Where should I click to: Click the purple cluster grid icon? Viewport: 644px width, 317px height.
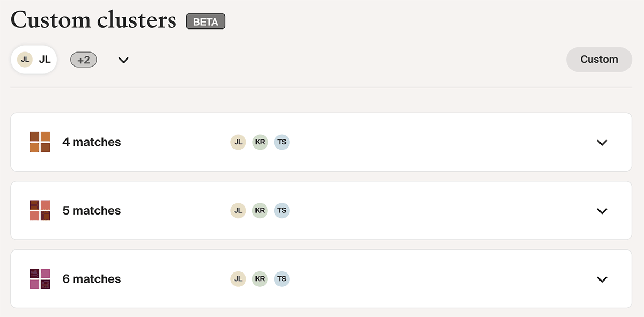(x=40, y=279)
